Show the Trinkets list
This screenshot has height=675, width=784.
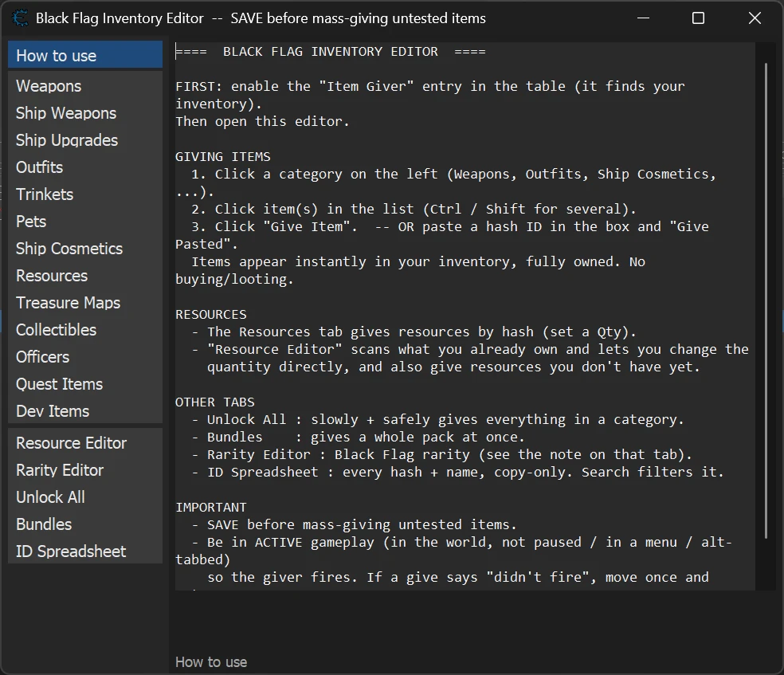click(85, 194)
